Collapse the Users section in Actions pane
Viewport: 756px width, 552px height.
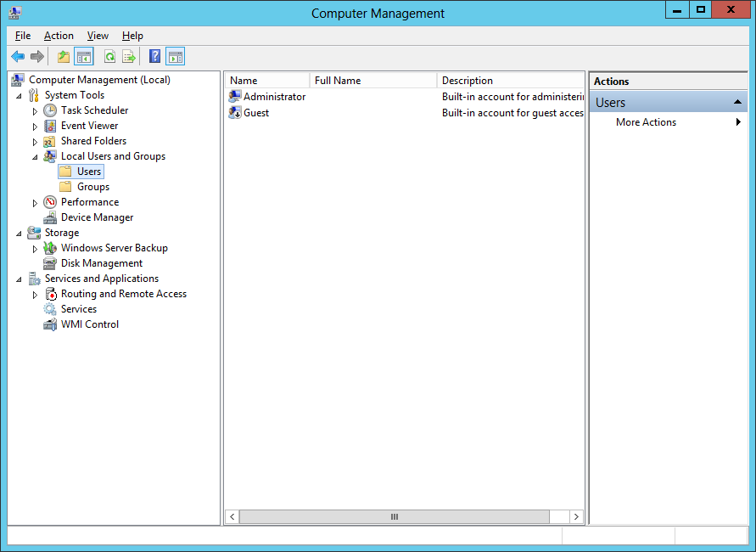pos(737,102)
